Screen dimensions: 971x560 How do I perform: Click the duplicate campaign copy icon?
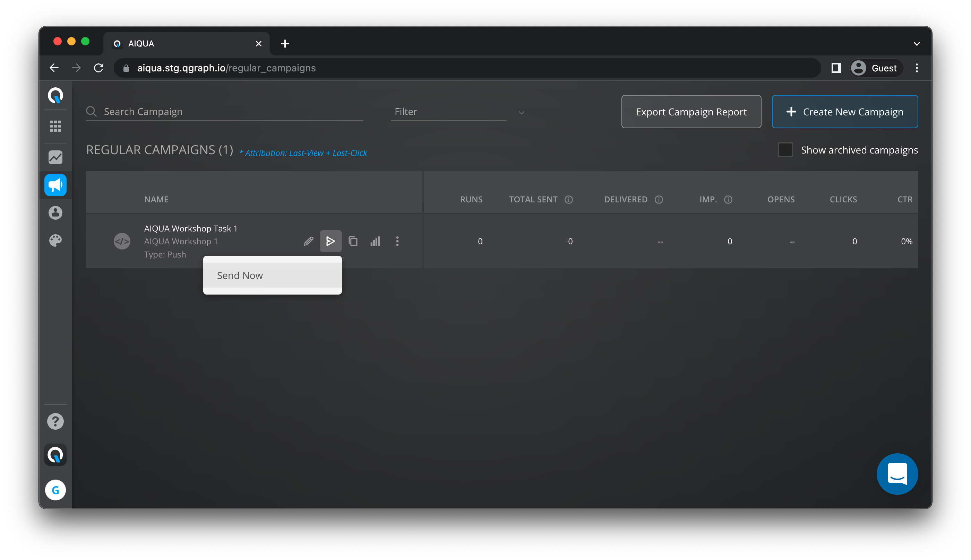coord(353,241)
